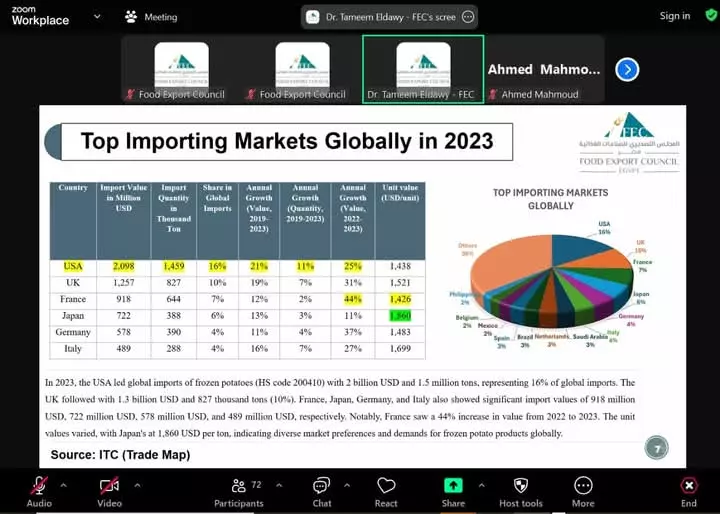Expand the caret next to Participants

tap(279, 485)
